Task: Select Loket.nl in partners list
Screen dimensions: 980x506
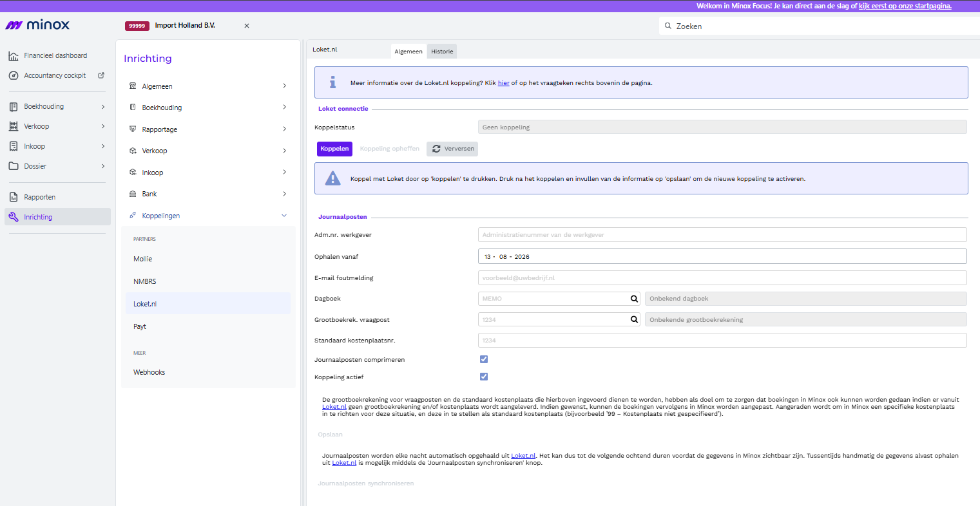Action: click(x=208, y=304)
